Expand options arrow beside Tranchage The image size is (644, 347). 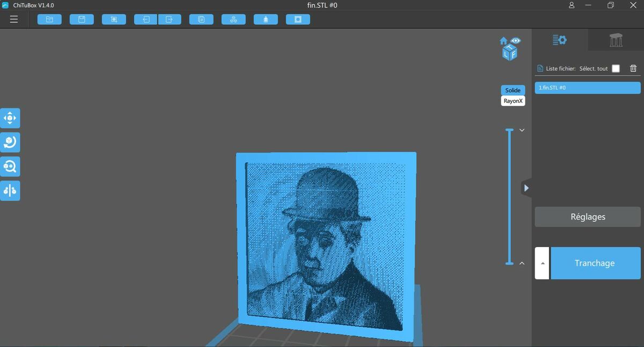click(542, 263)
